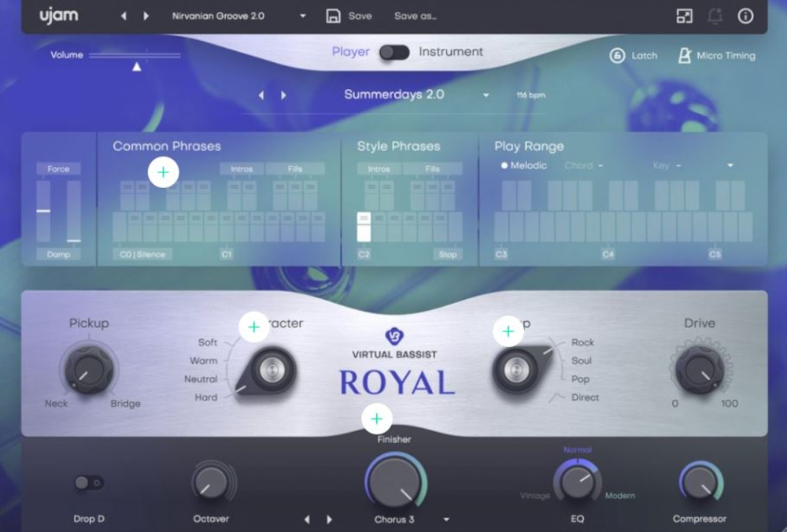Set Amp to Rock

(x=582, y=342)
